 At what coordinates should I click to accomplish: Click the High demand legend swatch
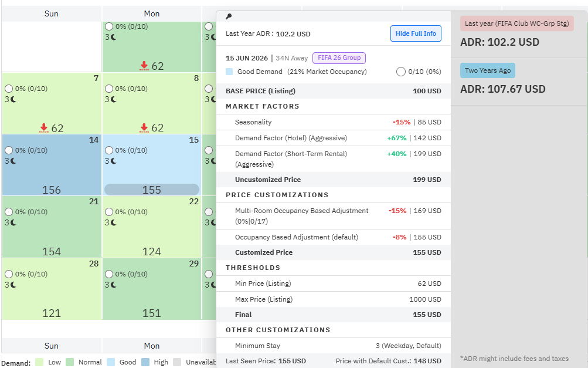145,362
